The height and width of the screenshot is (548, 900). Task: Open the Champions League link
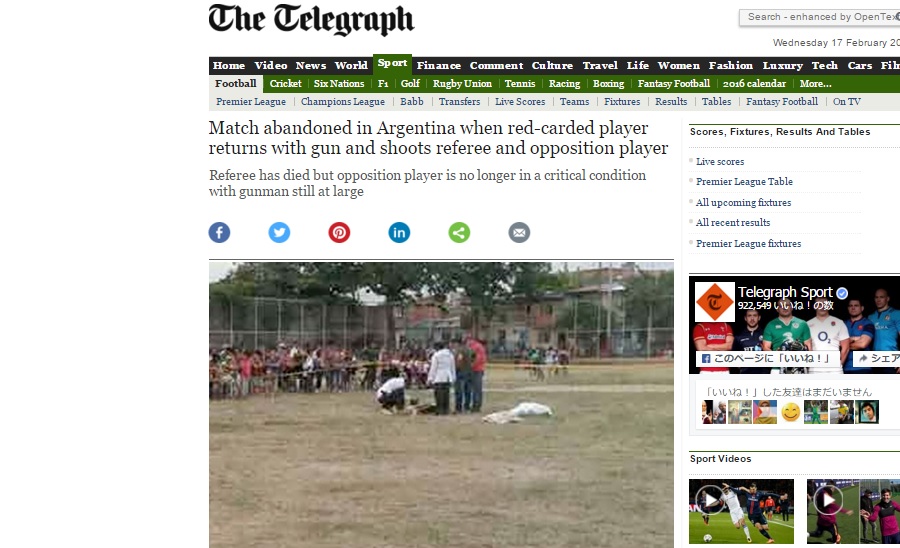coord(343,102)
